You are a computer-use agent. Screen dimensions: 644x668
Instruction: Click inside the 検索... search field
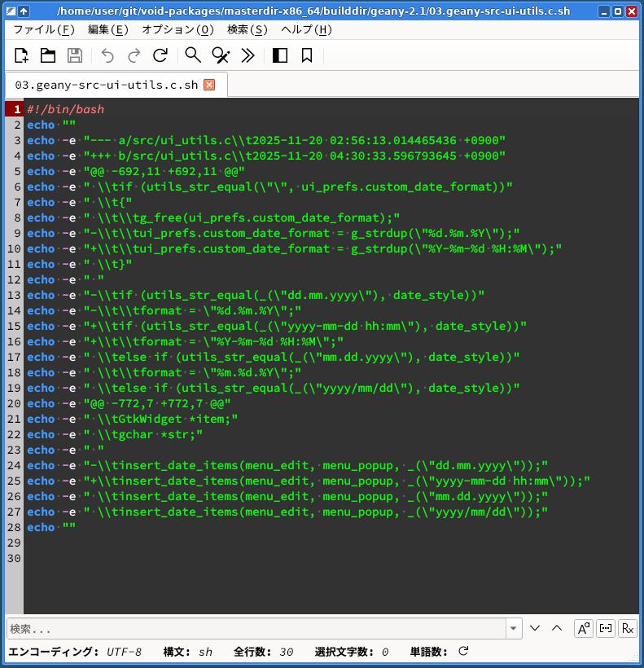click(256, 628)
